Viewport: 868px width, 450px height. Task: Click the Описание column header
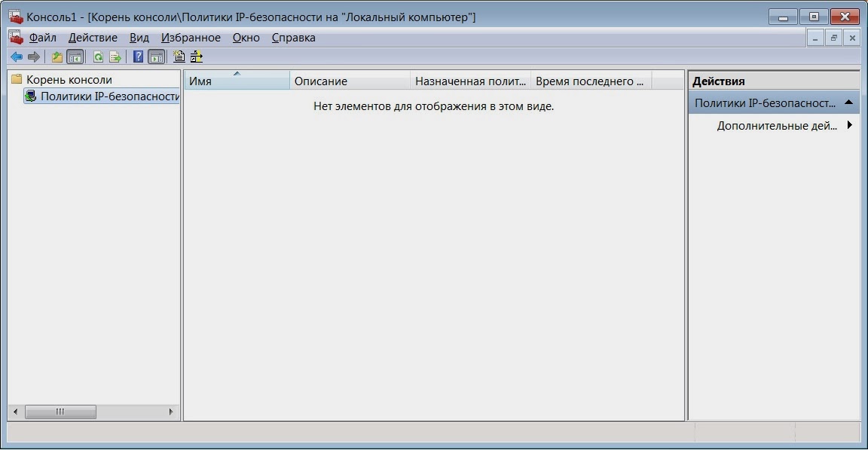[350, 81]
